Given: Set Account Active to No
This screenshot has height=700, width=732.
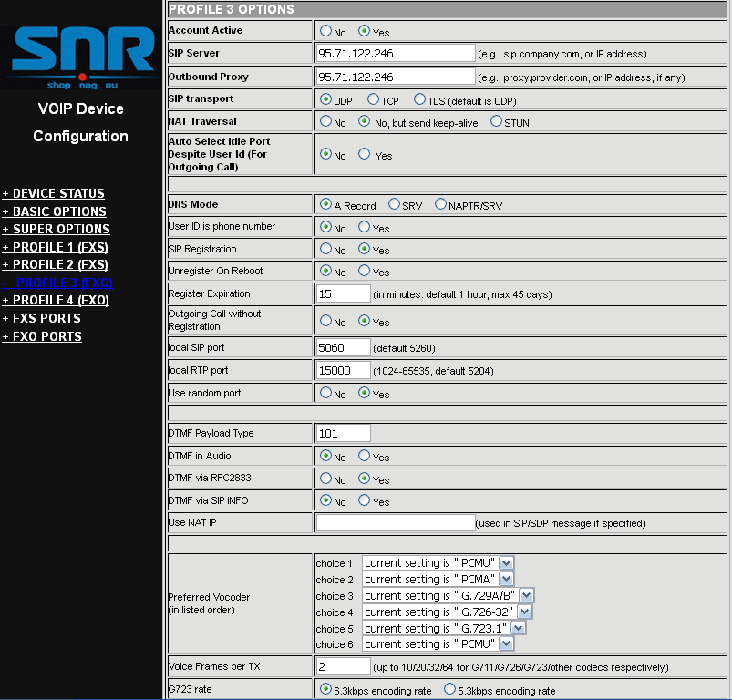Looking at the screenshot, I should pyautogui.click(x=326, y=31).
